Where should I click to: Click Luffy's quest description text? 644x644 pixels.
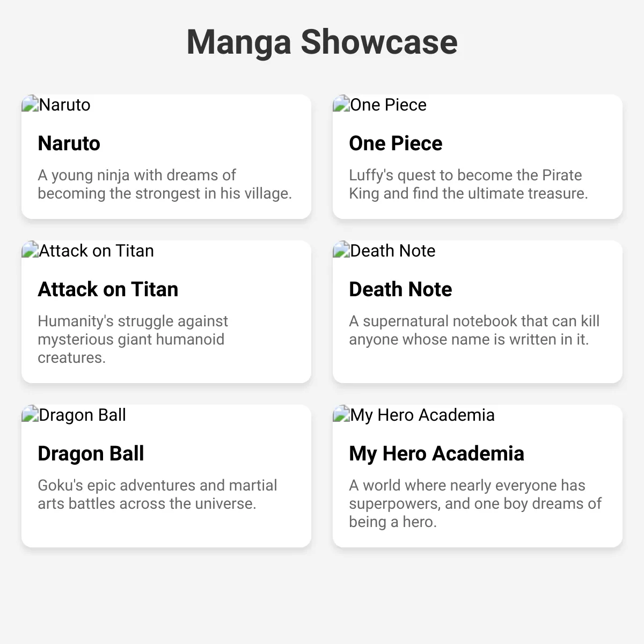(469, 184)
